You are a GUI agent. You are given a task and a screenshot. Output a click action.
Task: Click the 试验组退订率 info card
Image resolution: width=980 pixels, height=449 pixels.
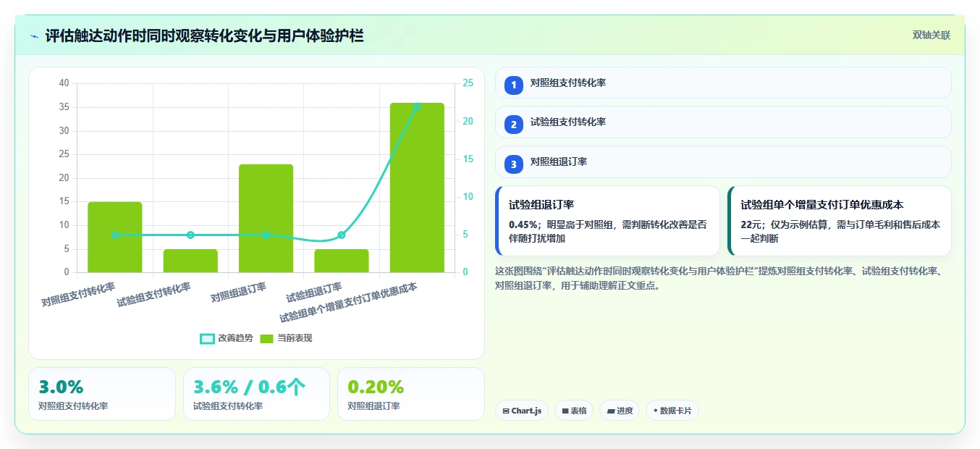click(607, 221)
